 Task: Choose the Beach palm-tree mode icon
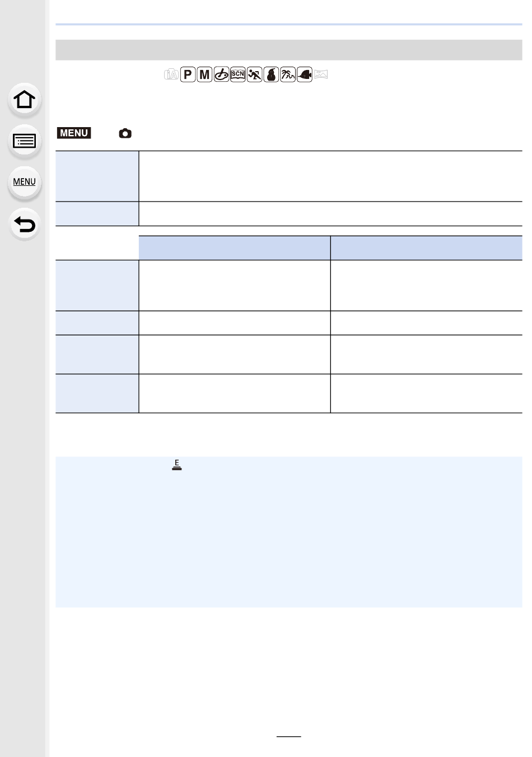click(288, 74)
